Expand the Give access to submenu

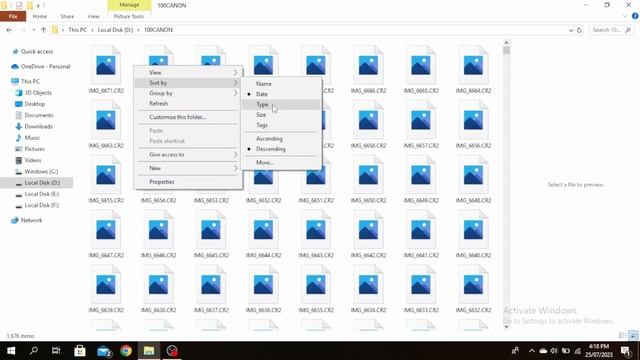tap(188, 155)
